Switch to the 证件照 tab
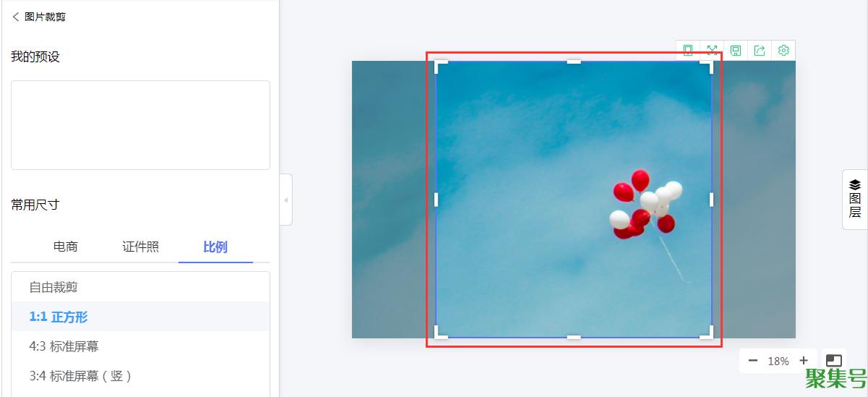Viewport: 868px width, 397px height. [x=140, y=247]
